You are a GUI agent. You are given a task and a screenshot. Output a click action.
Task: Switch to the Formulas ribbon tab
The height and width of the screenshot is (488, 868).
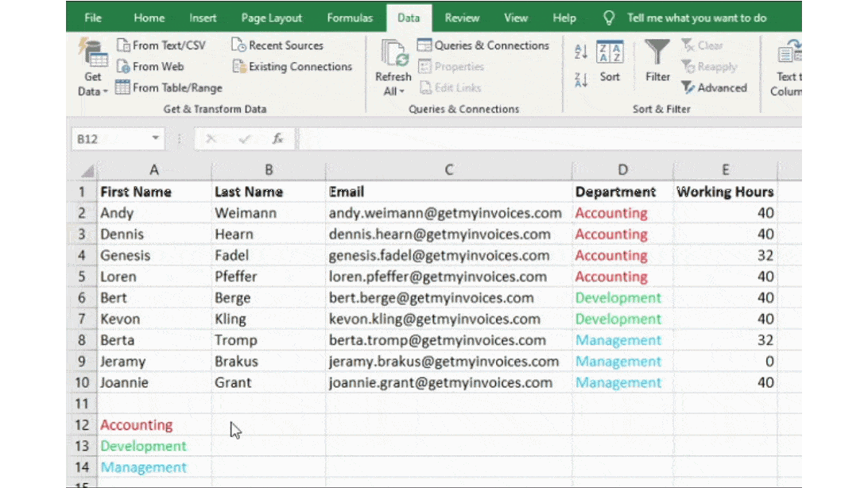pos(350,17)
